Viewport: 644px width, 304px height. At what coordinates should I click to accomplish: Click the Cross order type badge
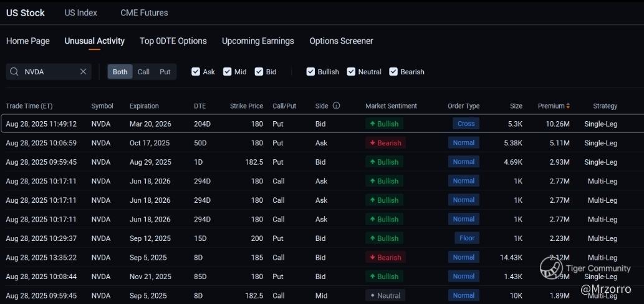click(x=466, y=124)
